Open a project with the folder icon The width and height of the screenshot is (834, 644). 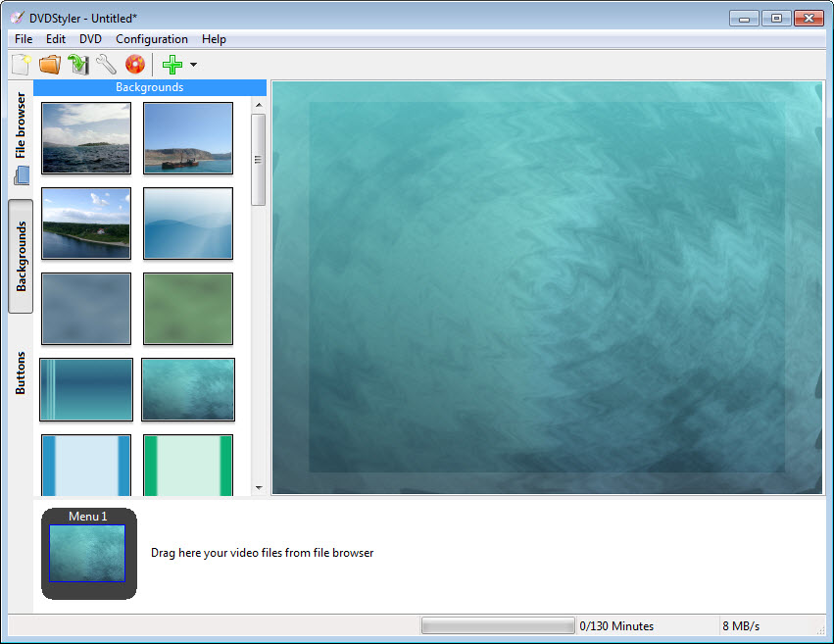click(50, 65)
